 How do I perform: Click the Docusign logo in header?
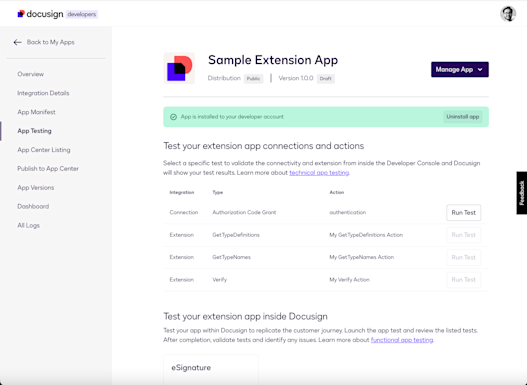(40, 14)
